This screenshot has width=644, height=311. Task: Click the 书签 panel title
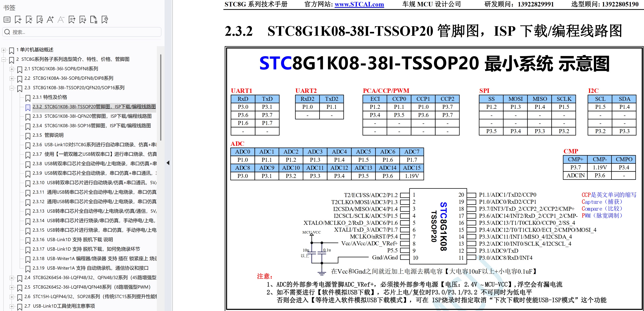tap(9, 8)
